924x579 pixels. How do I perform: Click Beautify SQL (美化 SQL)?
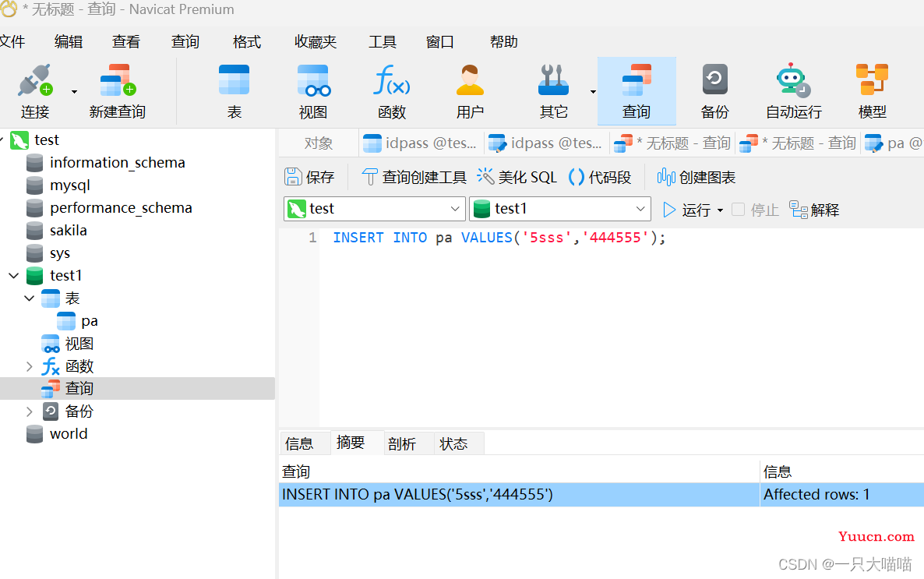517,177
